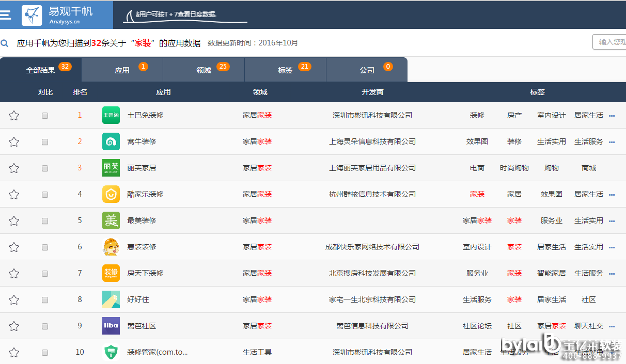Image resolution: width=626 pixels, height=364 pixels.
Task: Switch to the 领域 tab
Action: (204, 70)
